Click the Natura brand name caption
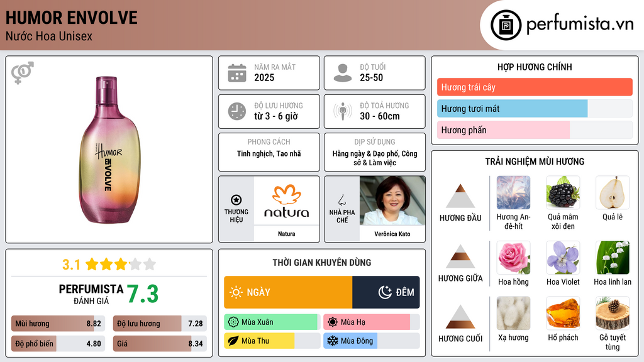This screenshot has width=644, height=362. point(286,234)
